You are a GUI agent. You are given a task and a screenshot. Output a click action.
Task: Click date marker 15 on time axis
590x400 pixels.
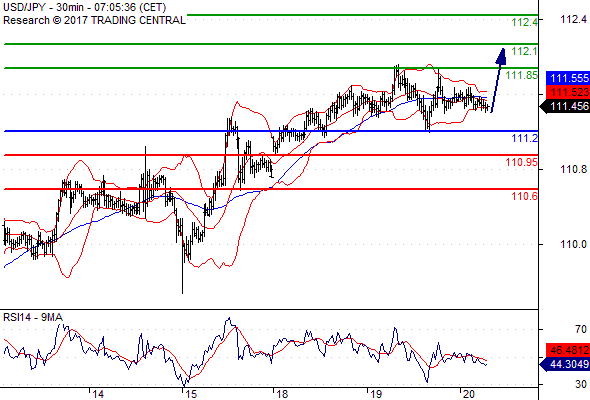tap(191, 394)
